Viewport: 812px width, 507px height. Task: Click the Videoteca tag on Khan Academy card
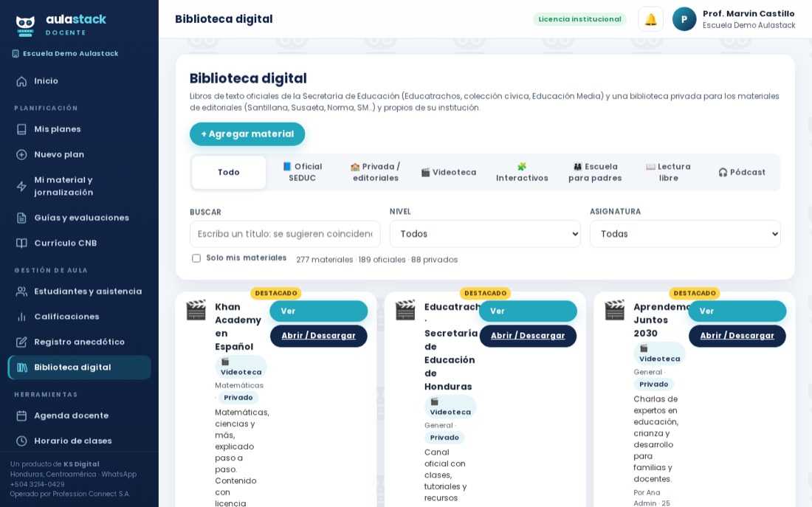click(241, 367)
